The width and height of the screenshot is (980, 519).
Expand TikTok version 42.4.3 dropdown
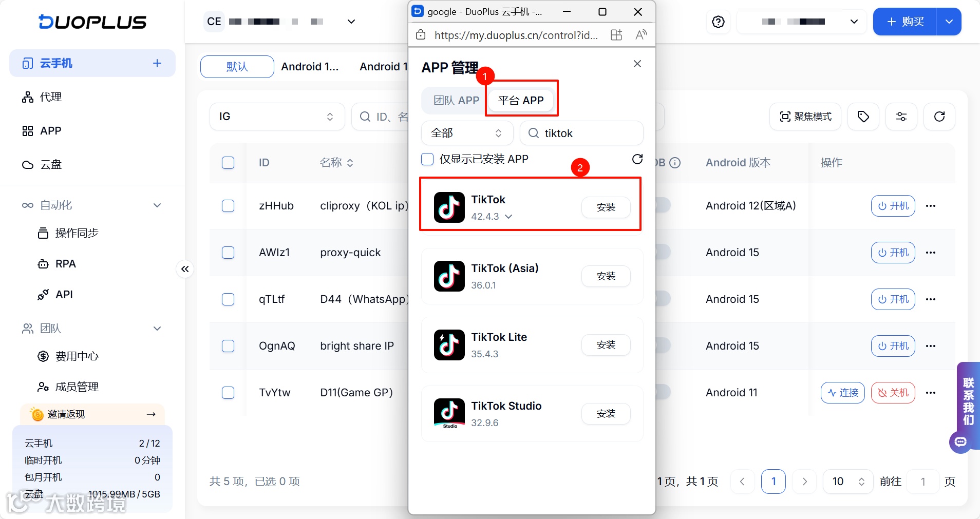(x=508, y=217)
